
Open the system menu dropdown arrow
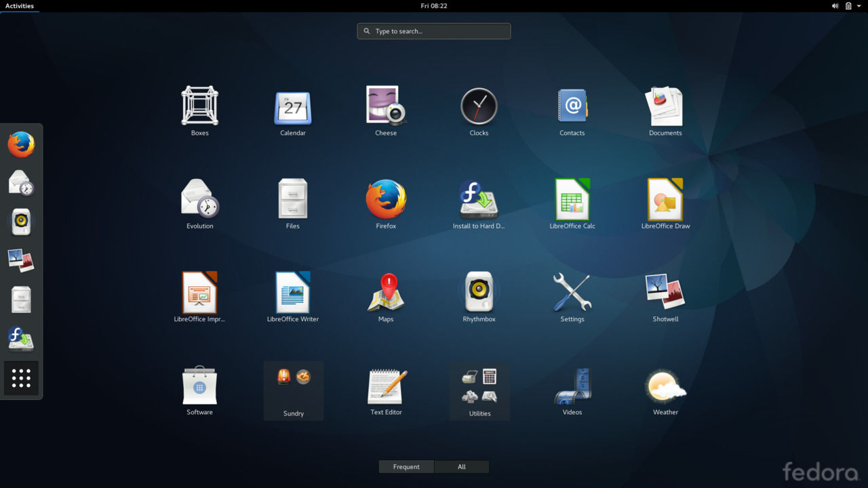click(x=859, y=5)
